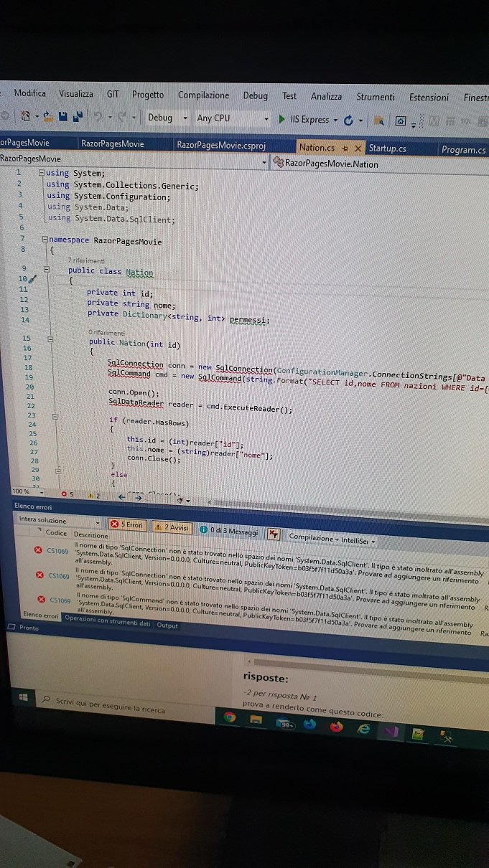Open the 100 % zoom dropdown
Image resolution: width=489 pixels, height=868 pixels.
28,491
